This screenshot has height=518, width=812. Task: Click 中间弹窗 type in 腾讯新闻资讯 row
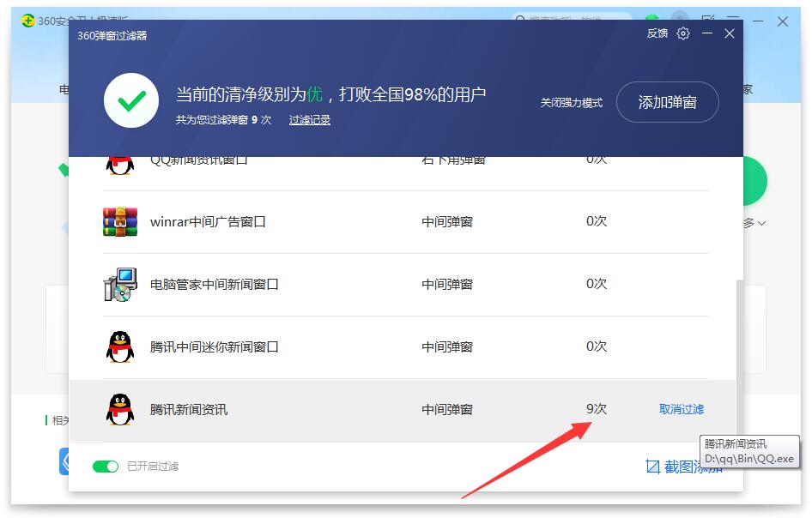(x=447, y=410)
